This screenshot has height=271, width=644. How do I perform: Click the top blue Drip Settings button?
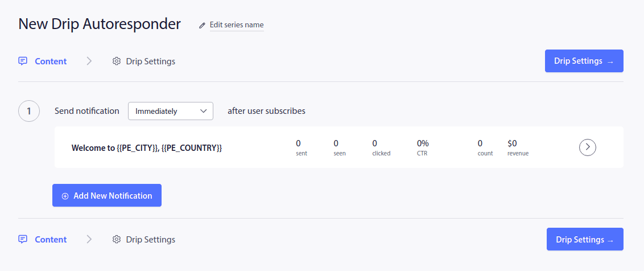584,61
